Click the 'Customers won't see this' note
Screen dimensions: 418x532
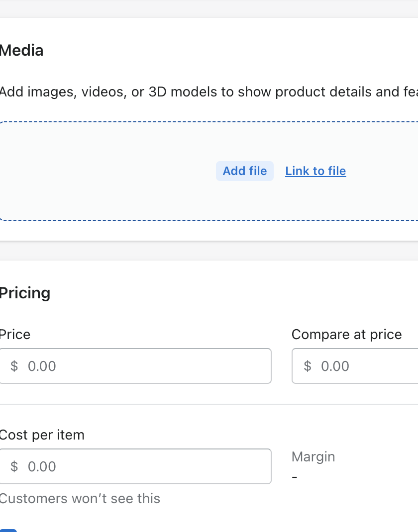(x=80, y=498)
